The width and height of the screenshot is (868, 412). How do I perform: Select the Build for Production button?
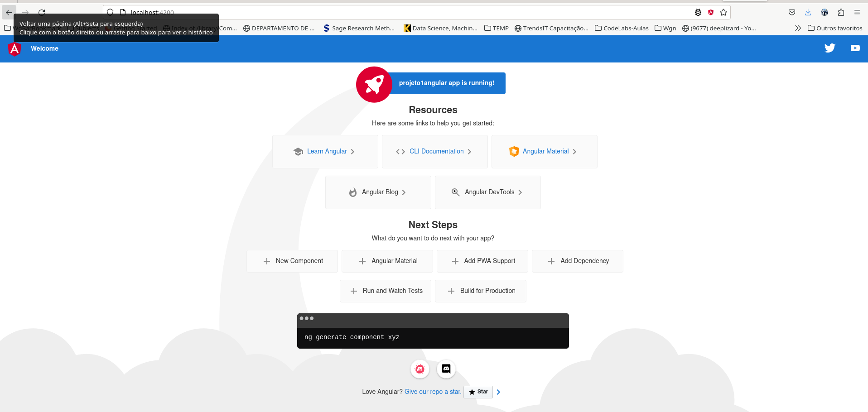[x=481, y=291]
